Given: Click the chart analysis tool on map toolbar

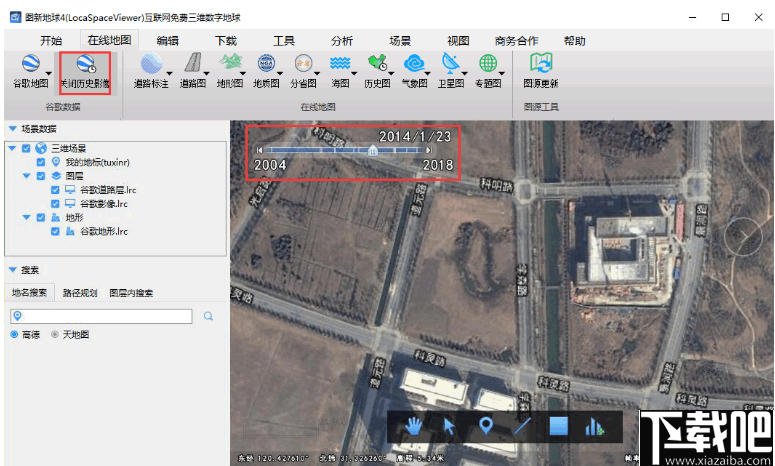Looking at the screenshot, I should click(595, 426).
